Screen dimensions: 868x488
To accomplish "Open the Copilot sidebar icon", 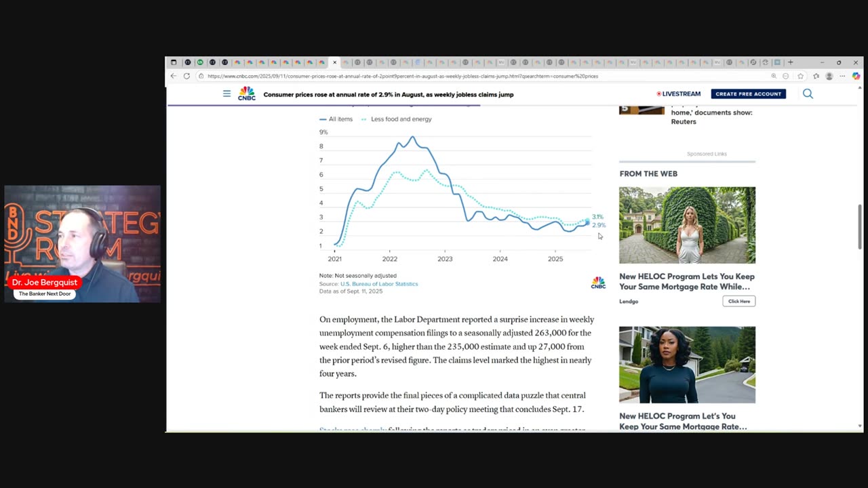I will (856, 76).
